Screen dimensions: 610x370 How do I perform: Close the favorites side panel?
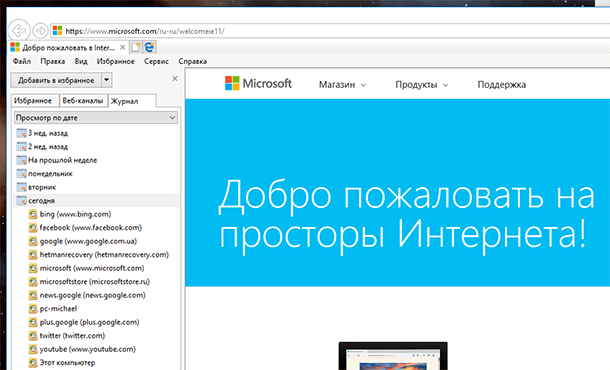click(175, 79)
